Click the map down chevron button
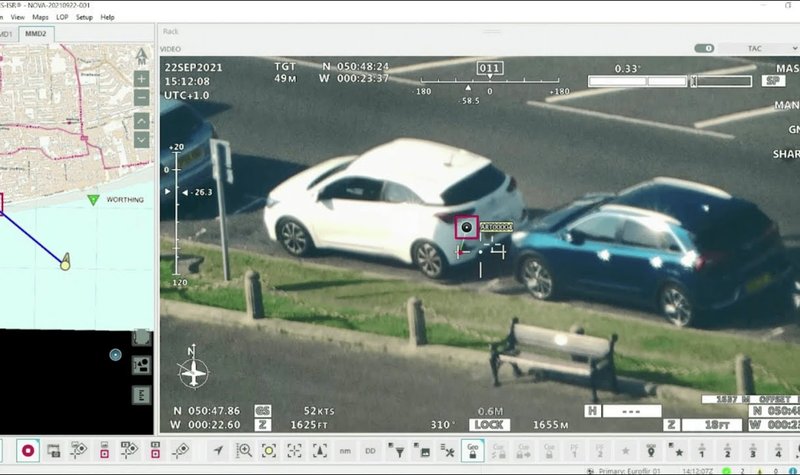 [141, 140]
